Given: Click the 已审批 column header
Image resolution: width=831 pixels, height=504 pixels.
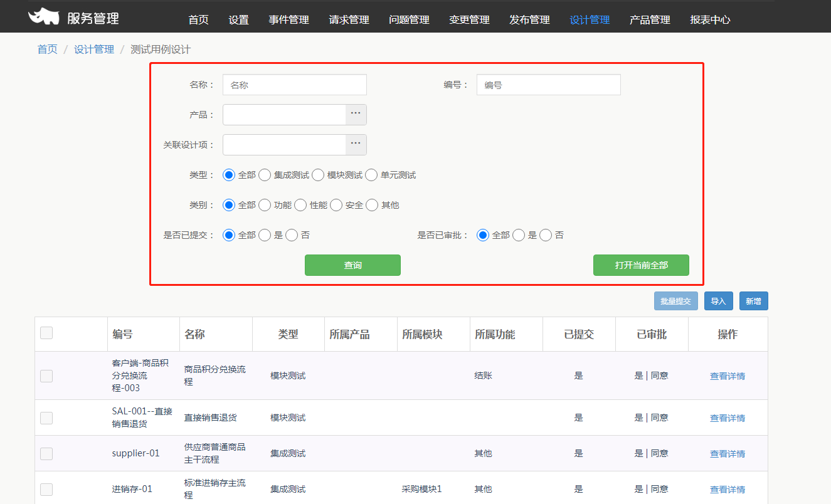Looking at the screenshot, I should (652, 334).
